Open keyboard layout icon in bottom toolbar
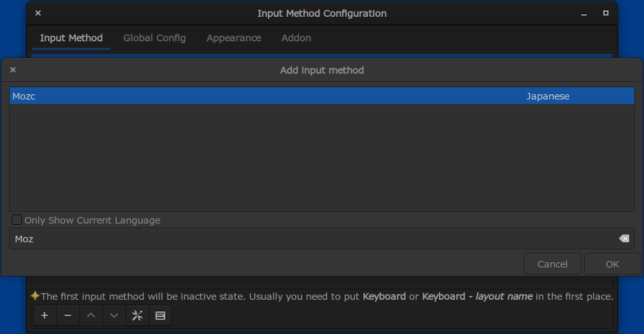The height and width of the screenshot is (334, 644). tap(160, 315)
